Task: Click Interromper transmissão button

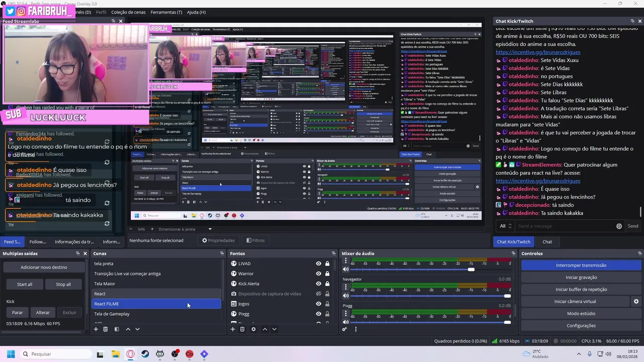Action: 581,265
